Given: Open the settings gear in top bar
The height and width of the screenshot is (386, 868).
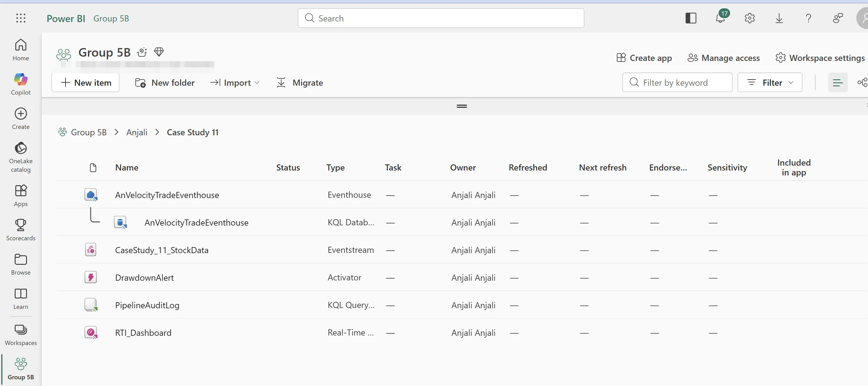Looking at the screenshot, I should pyautogui.click(x=749, y=18).
